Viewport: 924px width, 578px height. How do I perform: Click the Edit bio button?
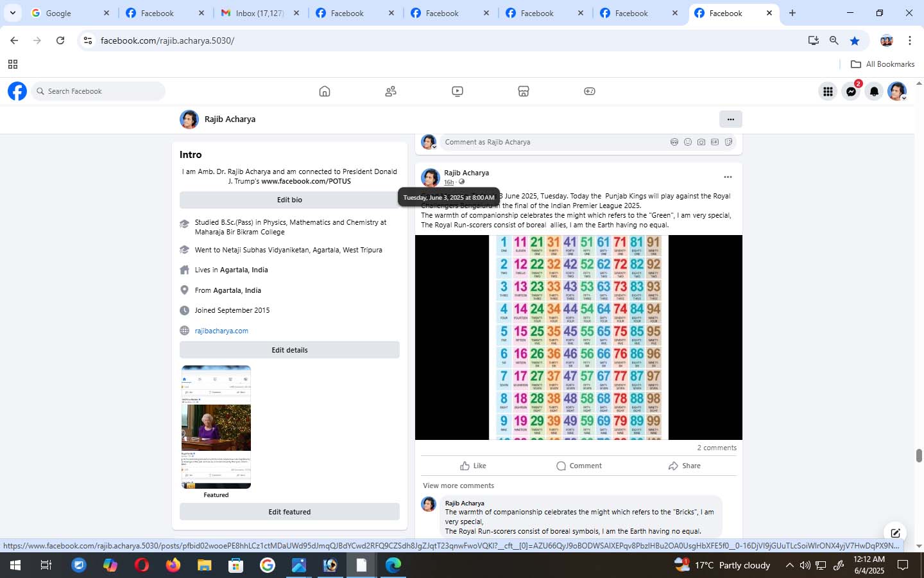289,200
